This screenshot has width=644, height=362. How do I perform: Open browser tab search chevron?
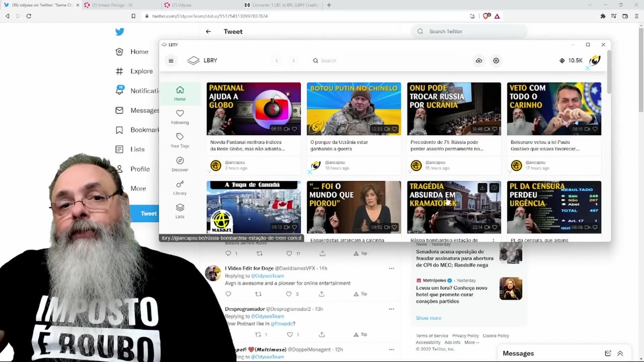[x=590, y=5]
